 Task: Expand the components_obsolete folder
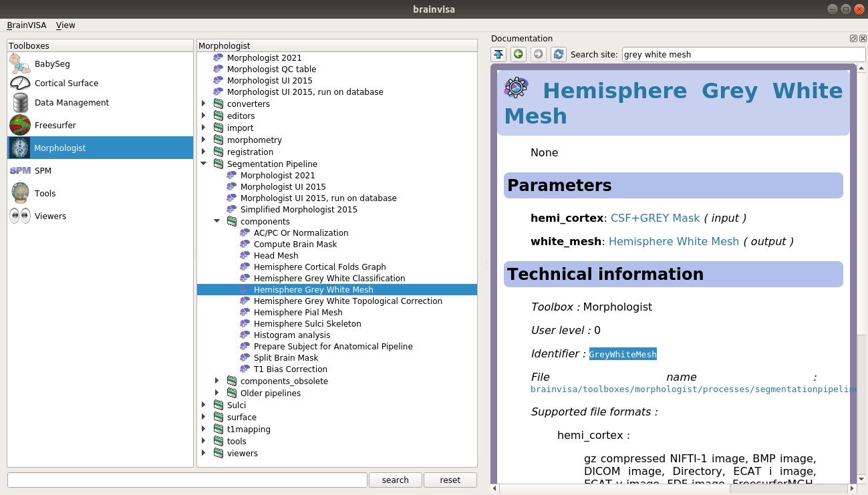click(x=217, y=381)
